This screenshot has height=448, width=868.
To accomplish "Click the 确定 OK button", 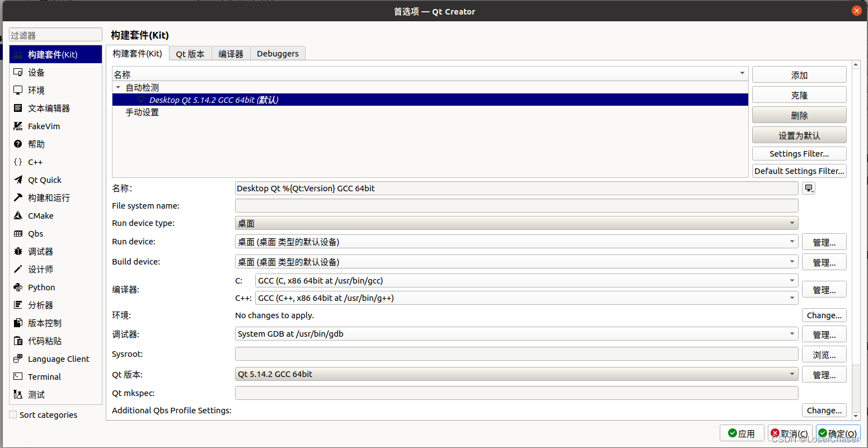I will 838,433.
